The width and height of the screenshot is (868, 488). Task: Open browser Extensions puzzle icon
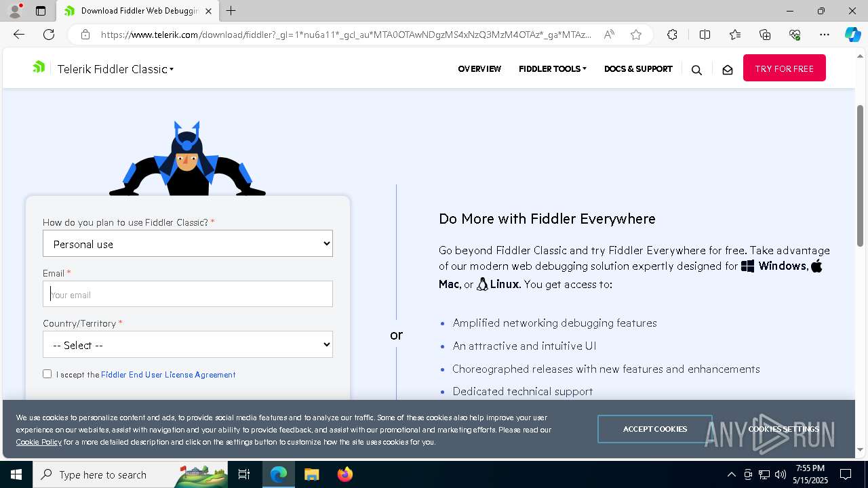point(672,35)
